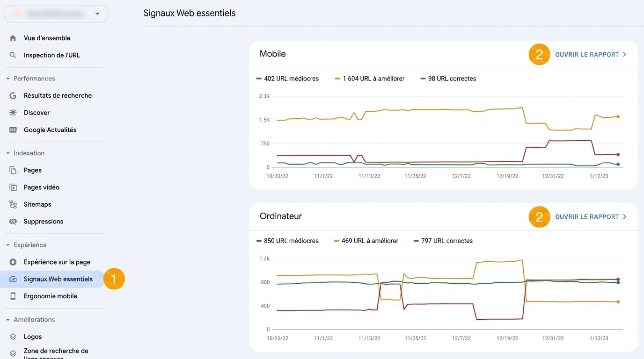Viewport: 644px width, 359px height.
Task: Click the Sitemaps tree icon
Action: pyautogui.click(x=13, y=204)
